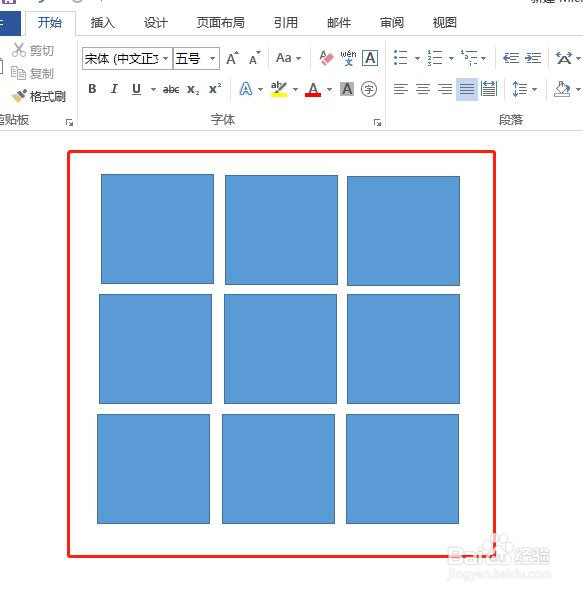Expand multilevel list dropdown arrow

[x=484, y=58]
